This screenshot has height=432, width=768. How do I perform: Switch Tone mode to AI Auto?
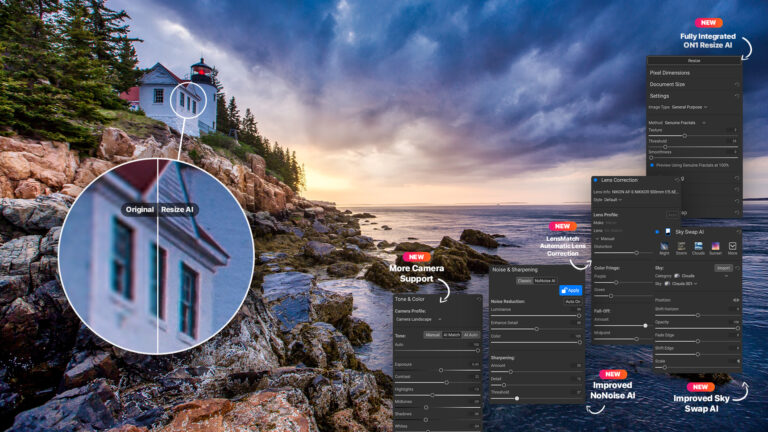471,335
